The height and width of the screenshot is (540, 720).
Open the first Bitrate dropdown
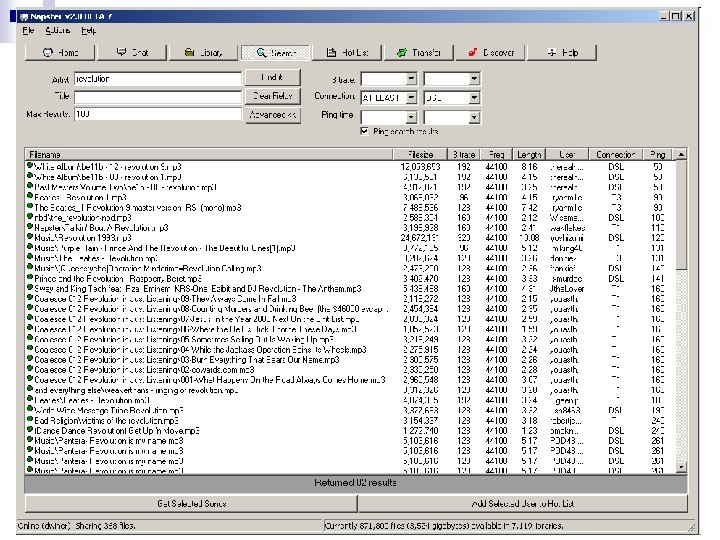[411, 79]
